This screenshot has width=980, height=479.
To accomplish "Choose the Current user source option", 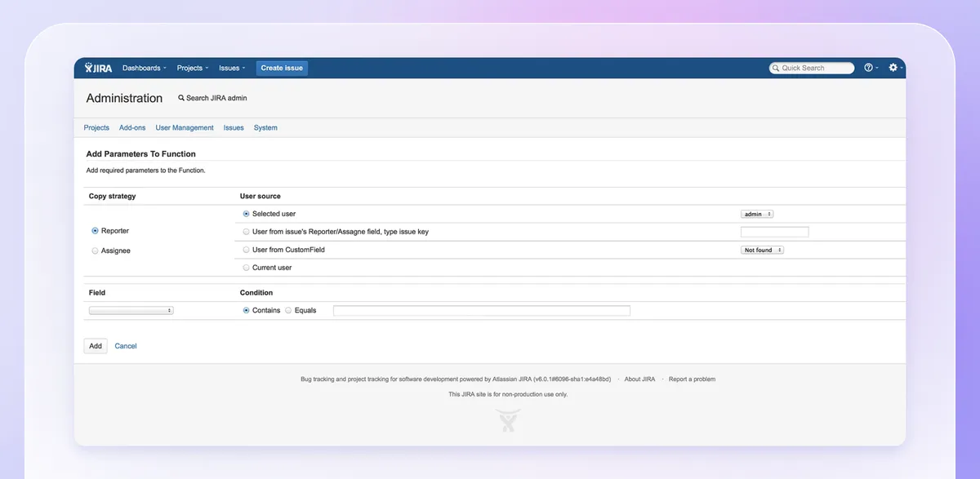I will pyautogui.click(x=247, y=268).
